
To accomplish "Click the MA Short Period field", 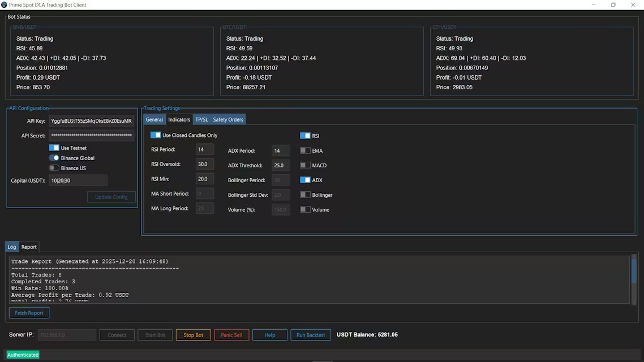I will tap(204, 193).
